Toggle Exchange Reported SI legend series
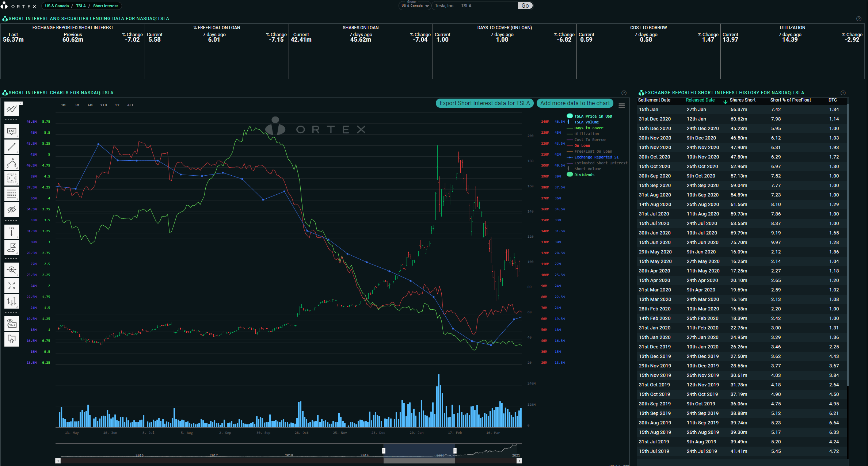Viewport: 868px width, 466px height. pos(596,157)
